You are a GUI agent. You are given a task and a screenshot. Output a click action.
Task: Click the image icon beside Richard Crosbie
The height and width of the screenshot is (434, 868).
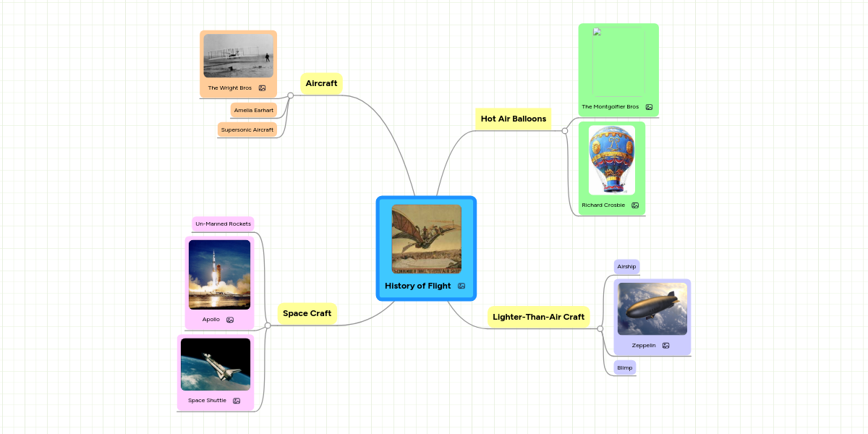(x=634, y=205)
